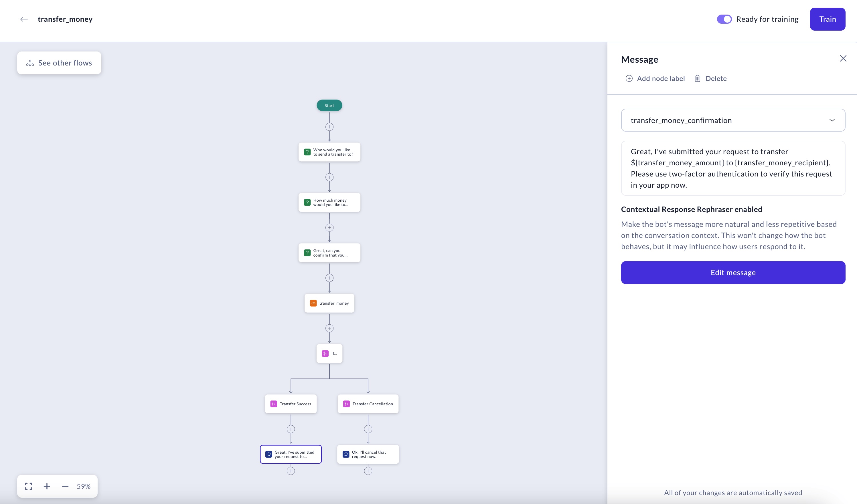Open See other flows
This screenshot has width=857, height=504.
59,63
